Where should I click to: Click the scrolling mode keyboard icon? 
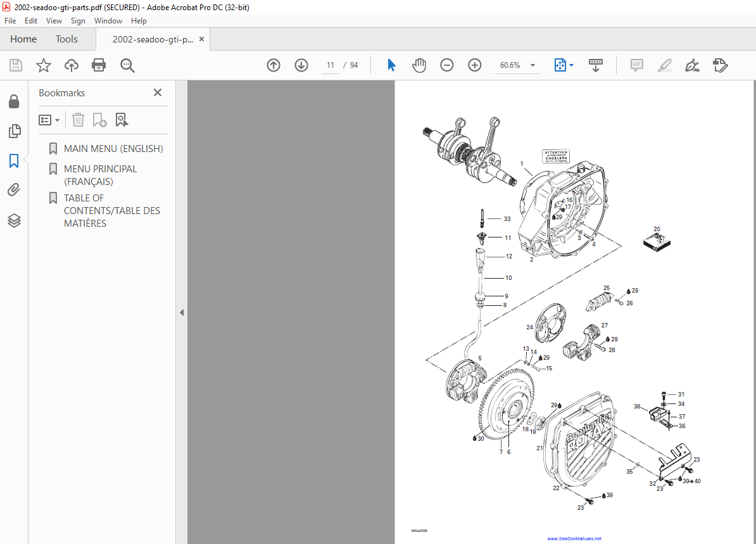click(x=596, y=65)
